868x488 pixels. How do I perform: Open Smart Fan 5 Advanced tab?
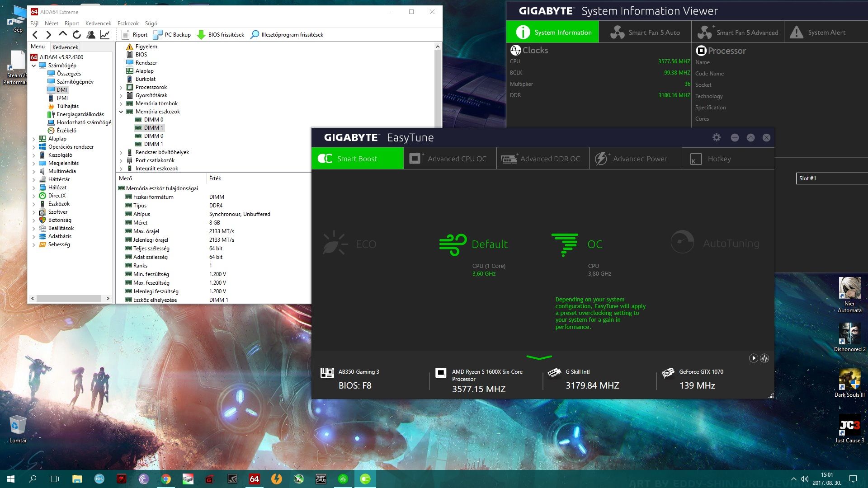(738, 32)
